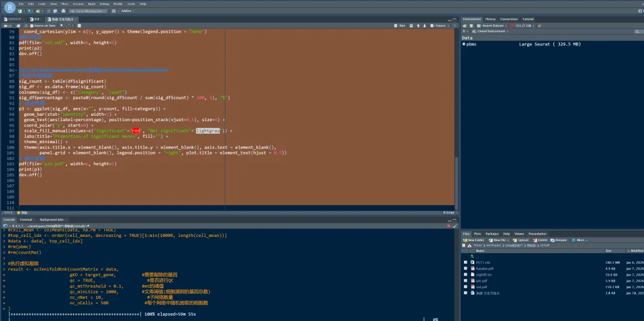Check the barplot.pdf file checkbox
The width and height of the screenshot is (644, 321).
tap(465, 268)
